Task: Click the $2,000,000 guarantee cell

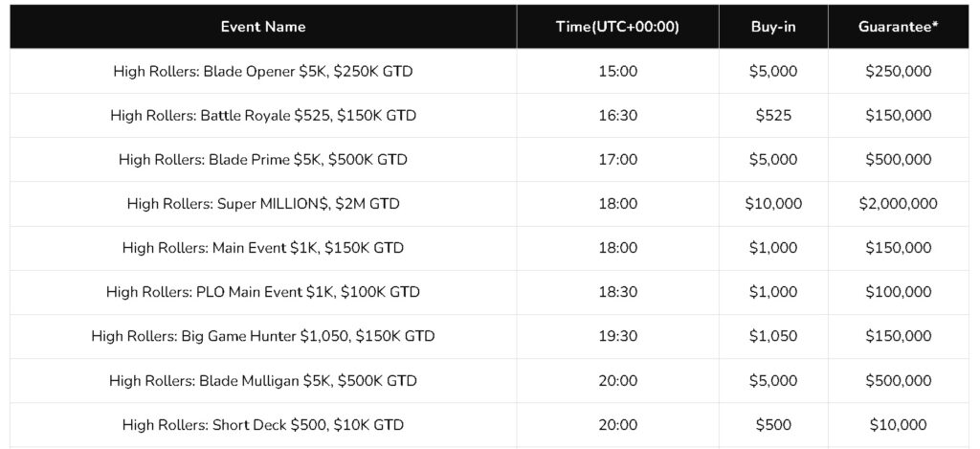Action: point(898,204)
